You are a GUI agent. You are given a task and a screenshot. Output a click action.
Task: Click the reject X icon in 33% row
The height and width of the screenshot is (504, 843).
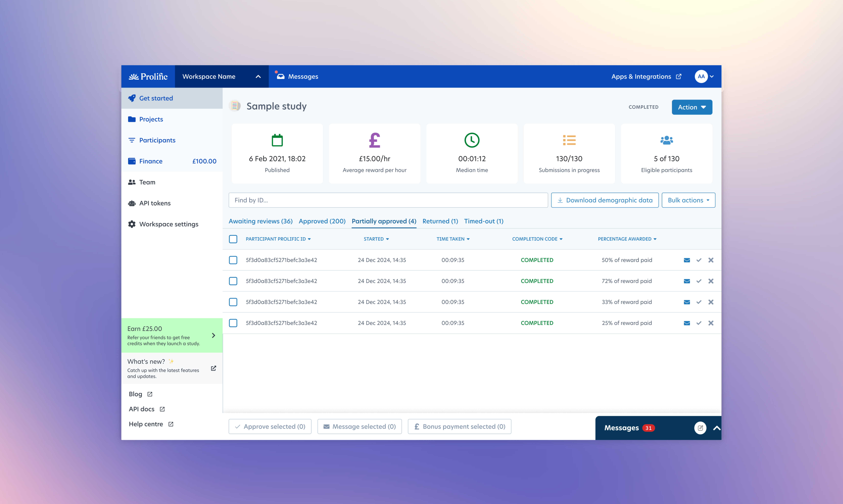[711, 302]
